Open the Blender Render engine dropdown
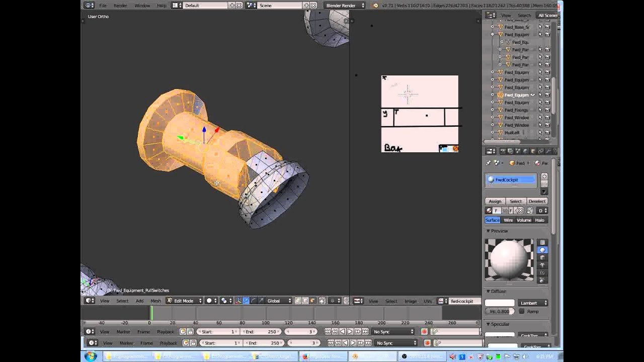The height and width of the screenshot is (362, 644). point(345,6)
